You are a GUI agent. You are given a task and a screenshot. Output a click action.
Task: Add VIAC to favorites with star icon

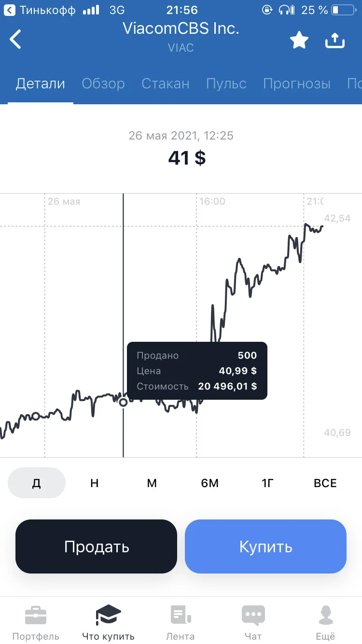pos(299,40)
